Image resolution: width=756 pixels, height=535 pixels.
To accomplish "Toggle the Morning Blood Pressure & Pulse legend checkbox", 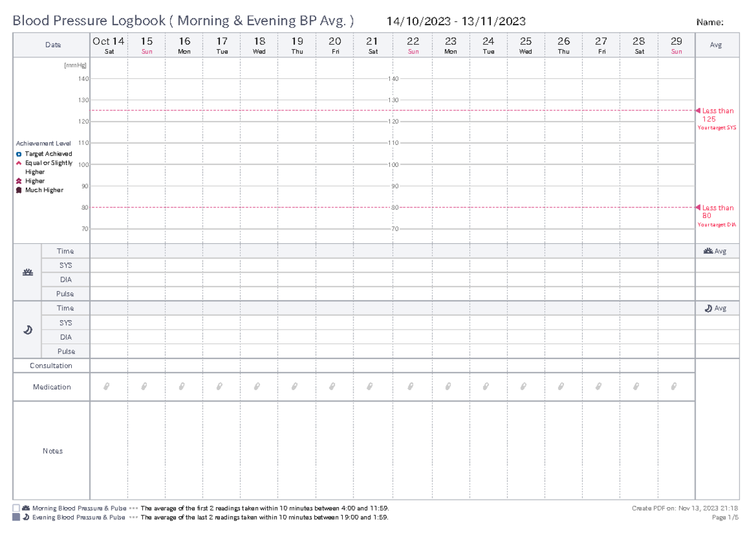I will point(16,508).
